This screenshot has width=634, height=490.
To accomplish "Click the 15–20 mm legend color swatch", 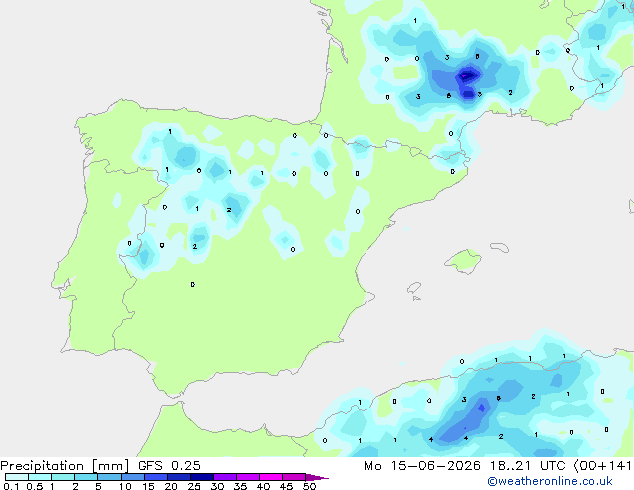I will [x=156, y=477].
